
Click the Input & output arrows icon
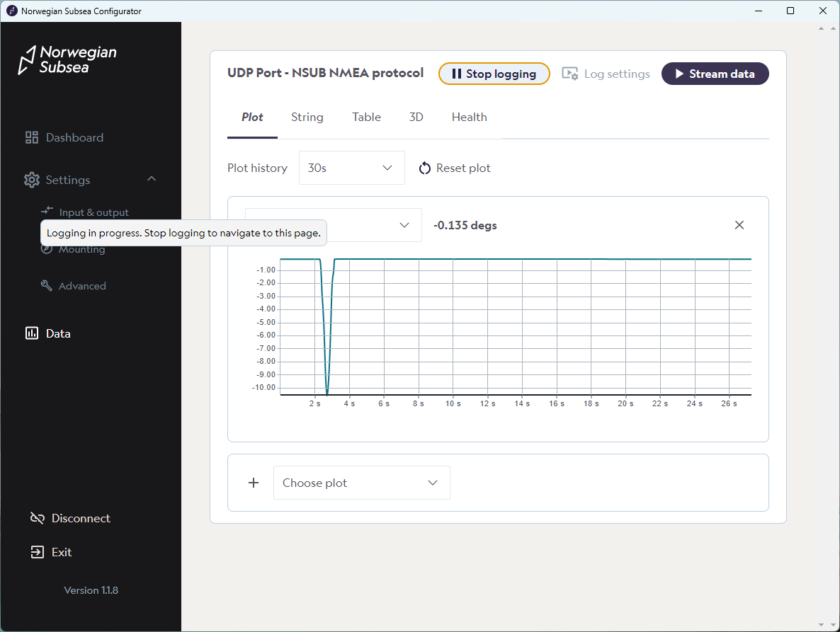point(47,210)
